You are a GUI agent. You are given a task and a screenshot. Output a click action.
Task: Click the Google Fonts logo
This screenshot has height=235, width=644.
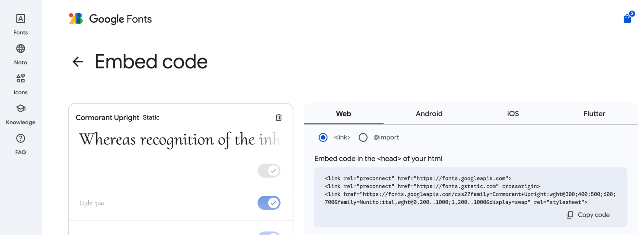point(110,19)
